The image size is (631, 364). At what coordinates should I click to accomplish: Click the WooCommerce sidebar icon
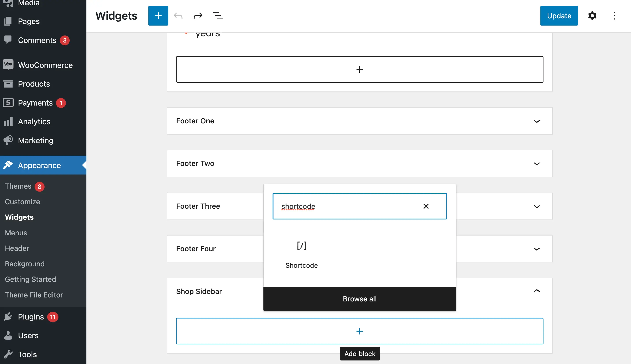click(8, 65)
